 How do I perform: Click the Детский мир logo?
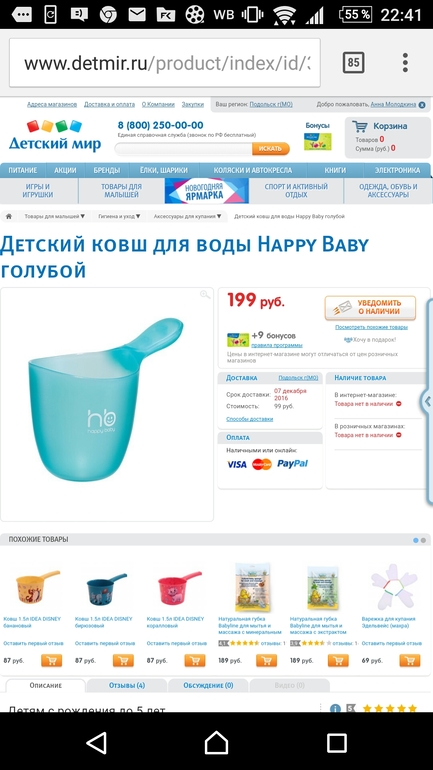click(55, 136)
